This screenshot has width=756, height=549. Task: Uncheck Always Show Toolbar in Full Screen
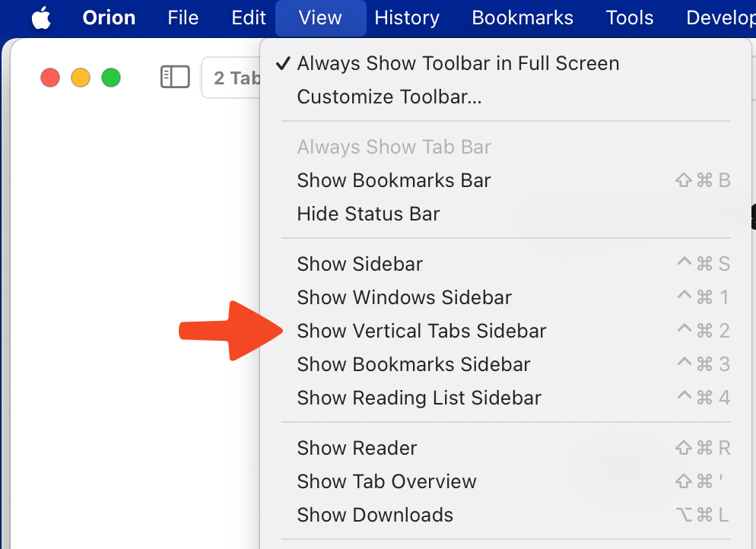coord(506,63)
